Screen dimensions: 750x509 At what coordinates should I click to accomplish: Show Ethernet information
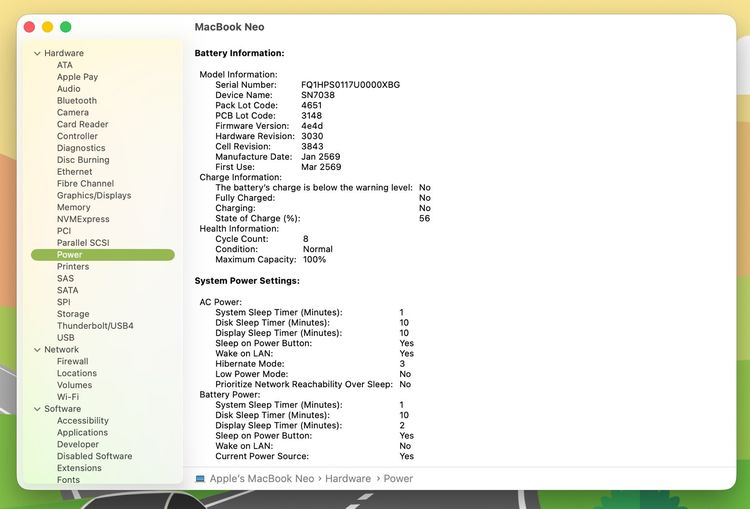(74, 172)
